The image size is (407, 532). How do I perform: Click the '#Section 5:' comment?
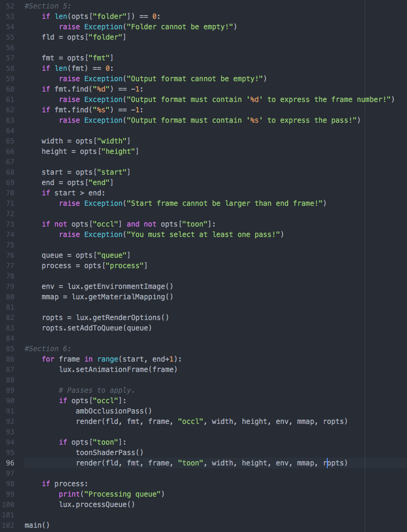[48, 6]
